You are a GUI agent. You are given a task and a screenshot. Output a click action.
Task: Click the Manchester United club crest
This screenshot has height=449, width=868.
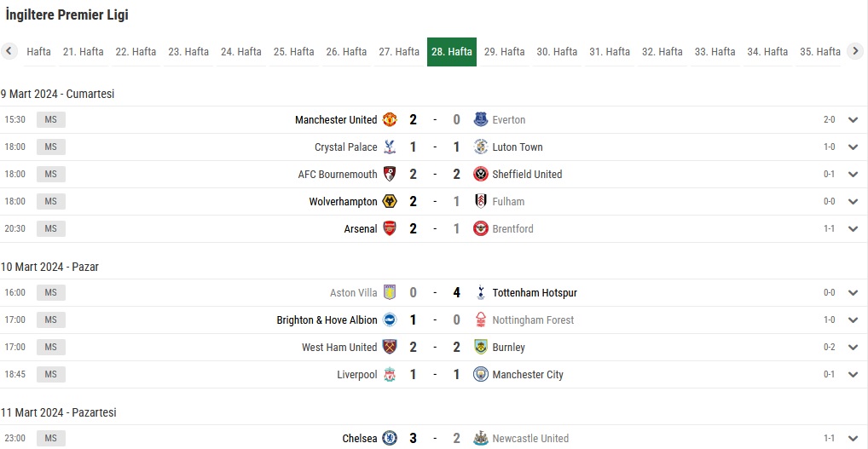(x=390, y=119)
